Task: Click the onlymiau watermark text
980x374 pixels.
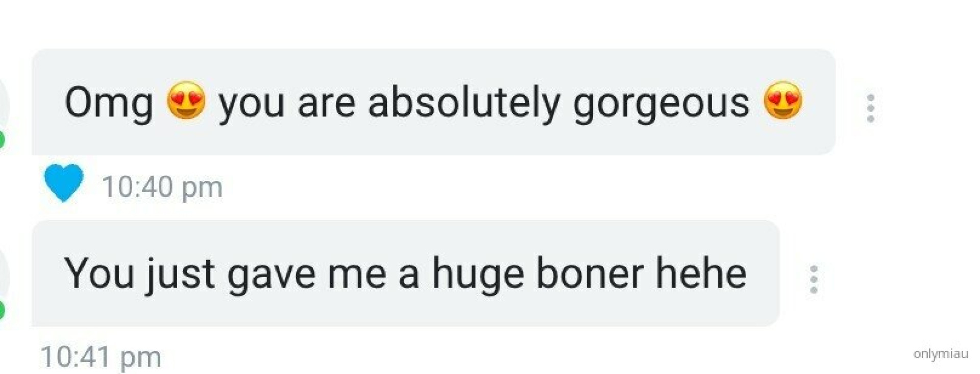Action: (x=941, y=354)
